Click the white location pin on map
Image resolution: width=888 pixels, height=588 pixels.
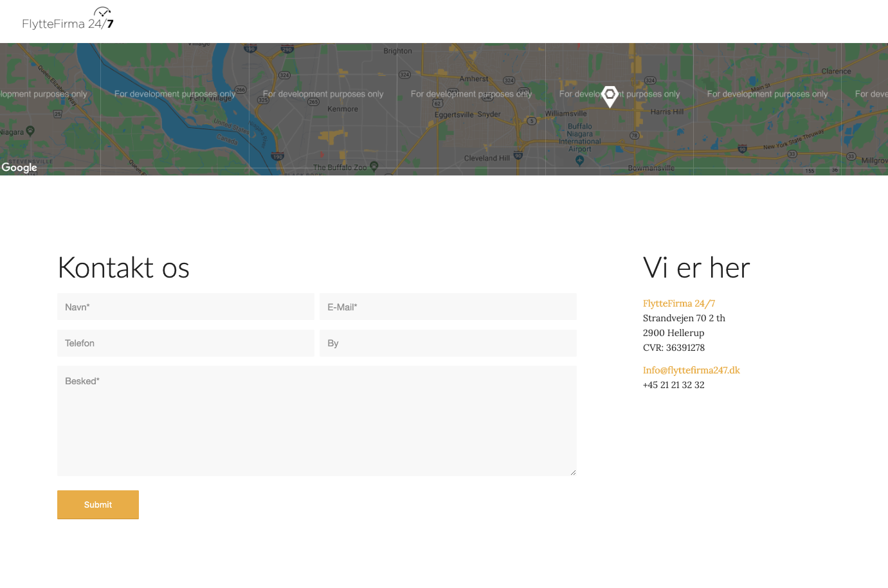pos(610,96)
